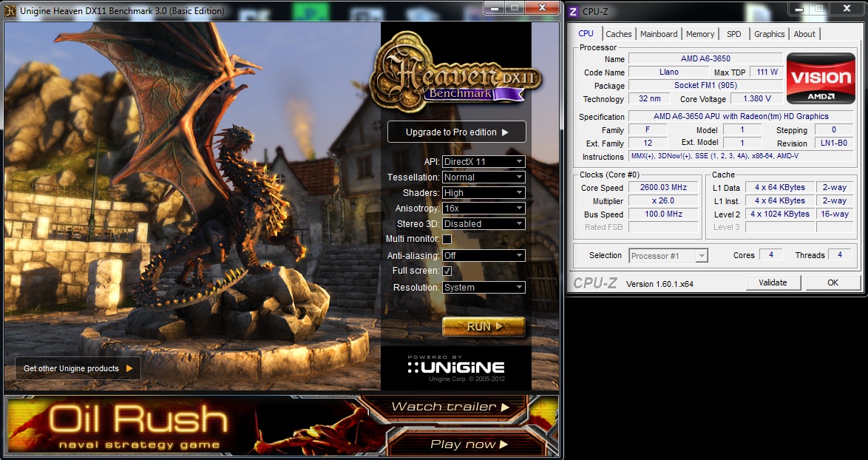Image resolution: width=868 pixels, height=460 pixels.
Task: Click the Socket FM1 (905) package value
Action: click(705, 85)
